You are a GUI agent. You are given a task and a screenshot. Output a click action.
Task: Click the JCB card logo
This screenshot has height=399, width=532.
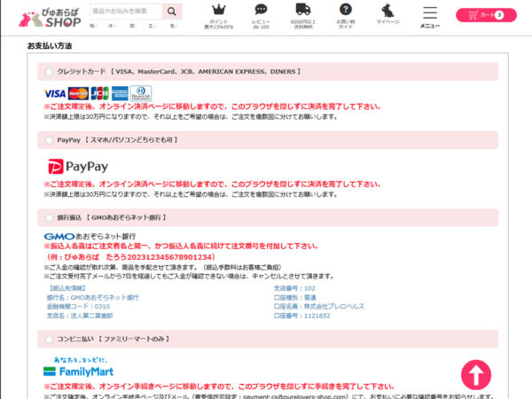pyautogui.click(x=99, y=93)
